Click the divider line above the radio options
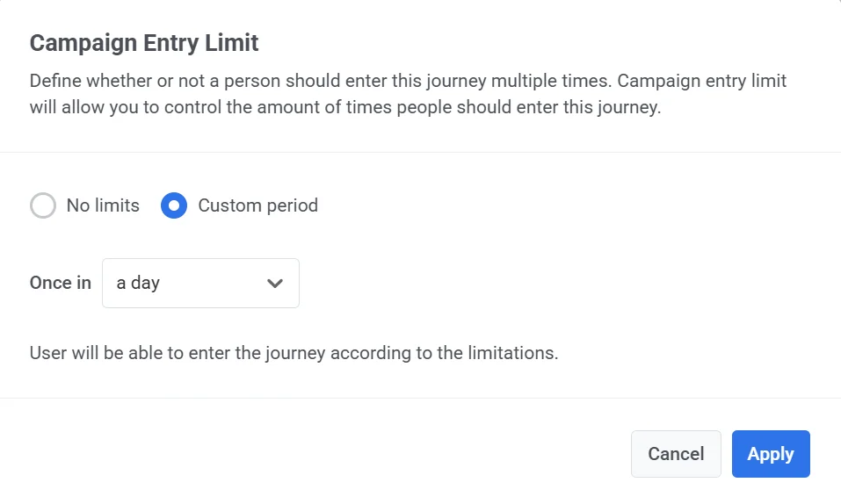 click(x=420, y=152)
